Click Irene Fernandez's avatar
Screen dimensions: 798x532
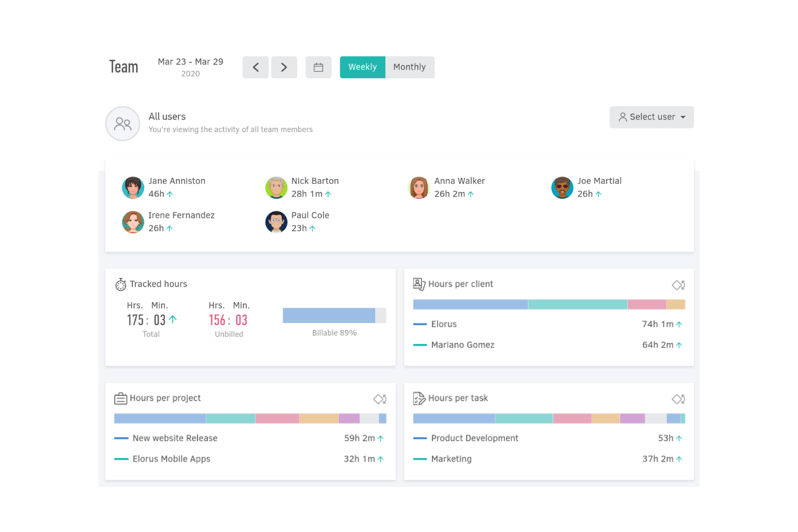coord(133,222)
